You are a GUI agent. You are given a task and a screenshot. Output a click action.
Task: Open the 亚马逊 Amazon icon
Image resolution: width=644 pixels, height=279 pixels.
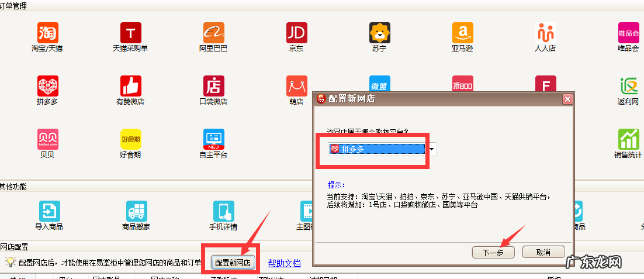pyautogui.click(x=462, y=33)
